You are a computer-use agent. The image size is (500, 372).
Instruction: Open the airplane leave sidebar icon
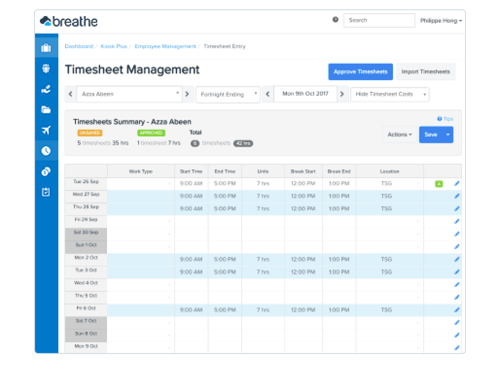tap(46, 130)
